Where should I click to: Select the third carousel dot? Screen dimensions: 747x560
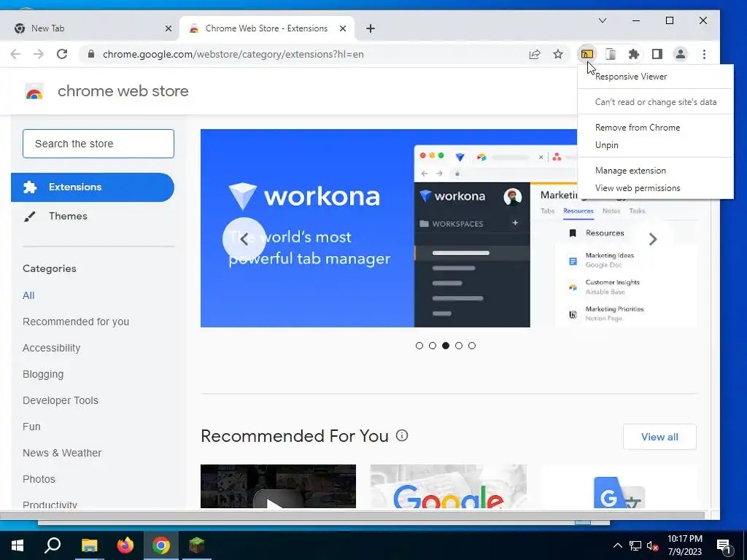coord(446,346)
